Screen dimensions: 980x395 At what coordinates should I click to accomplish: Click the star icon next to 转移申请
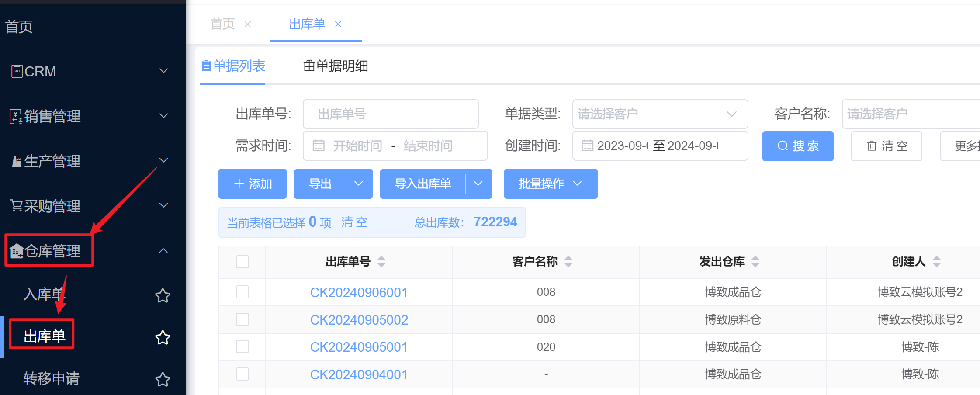(163, 379)
